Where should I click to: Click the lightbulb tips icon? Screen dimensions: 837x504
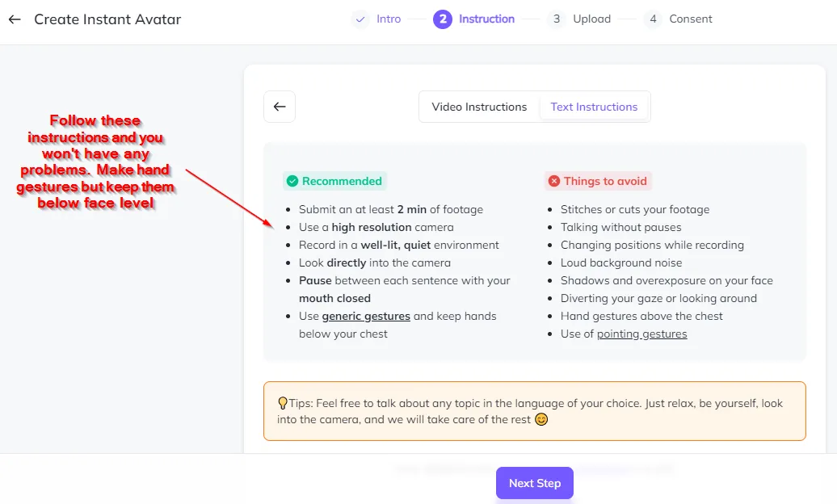pyautogui.click(x=283, y=403)
